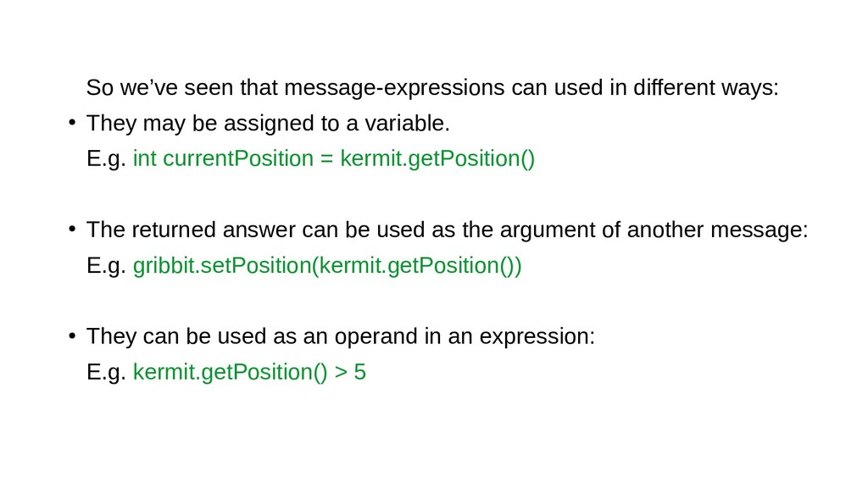Viewport: 868px width, 488px height.
Task: Select the line "They may be assigned to a variable."
Action: (x=268, y=124)
